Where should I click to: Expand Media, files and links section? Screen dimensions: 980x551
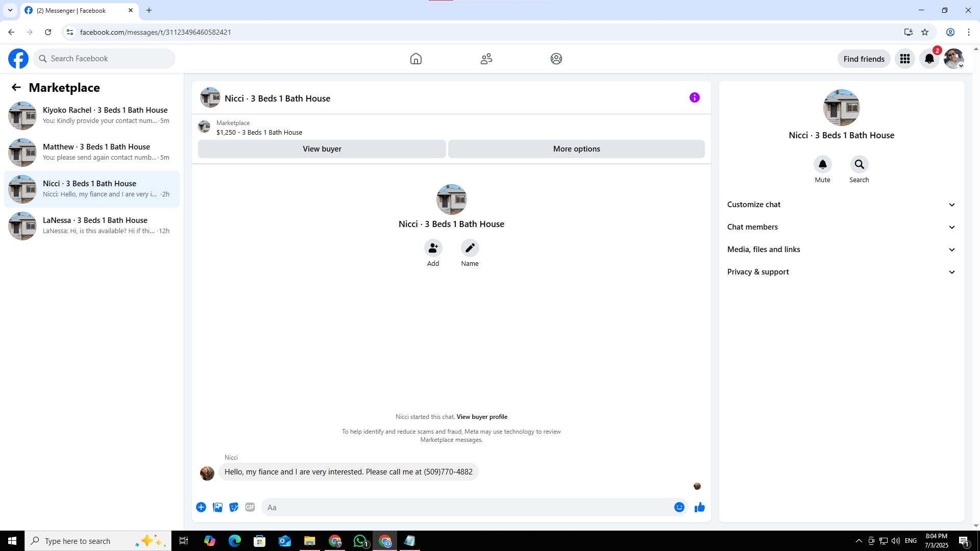coord(841,249)
